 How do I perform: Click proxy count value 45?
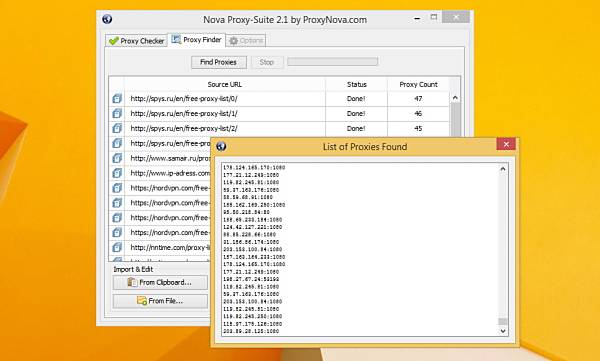[x=418, y=128]
